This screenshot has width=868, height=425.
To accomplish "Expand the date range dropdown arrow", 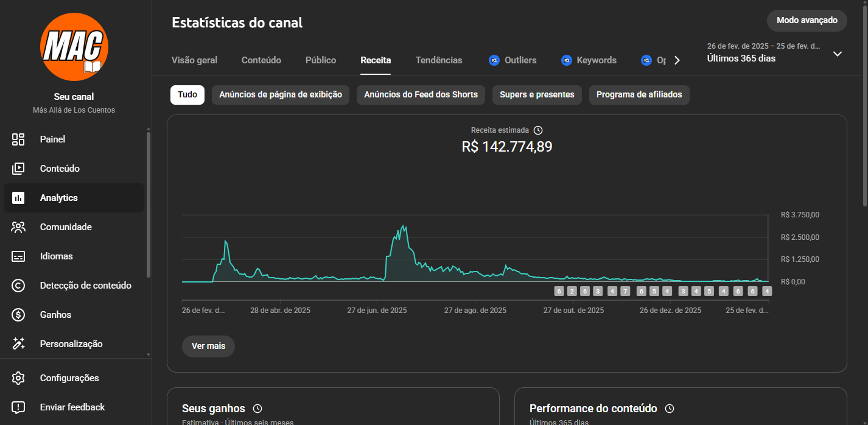I will (838, 54).
